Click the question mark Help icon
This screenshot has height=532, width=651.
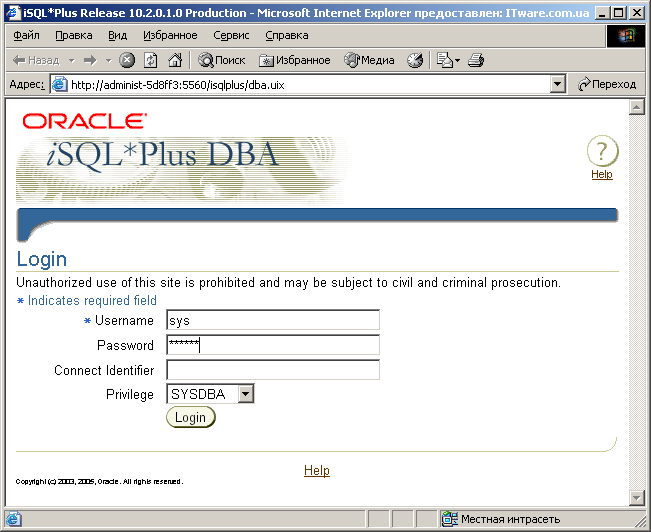click(602, 150)
